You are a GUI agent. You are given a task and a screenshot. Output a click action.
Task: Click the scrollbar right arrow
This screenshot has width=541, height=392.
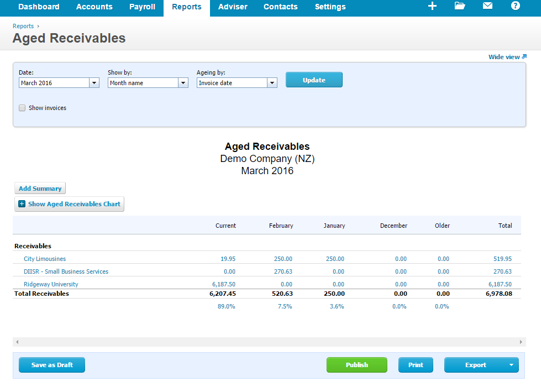pos(521,342)
